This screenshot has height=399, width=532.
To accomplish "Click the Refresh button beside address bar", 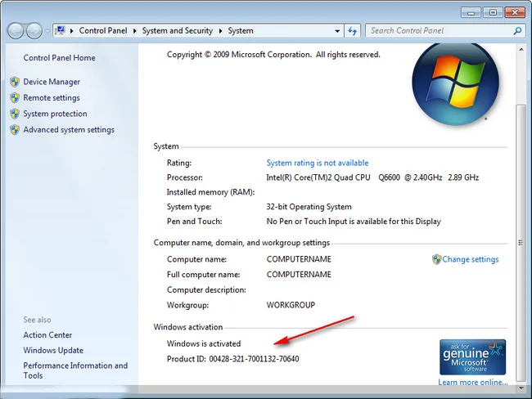I will 353,31.
